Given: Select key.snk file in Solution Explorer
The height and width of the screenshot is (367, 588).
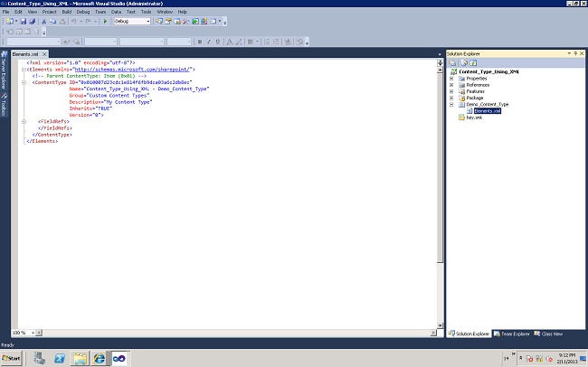Looking at the screenshot, I should 474,118.
